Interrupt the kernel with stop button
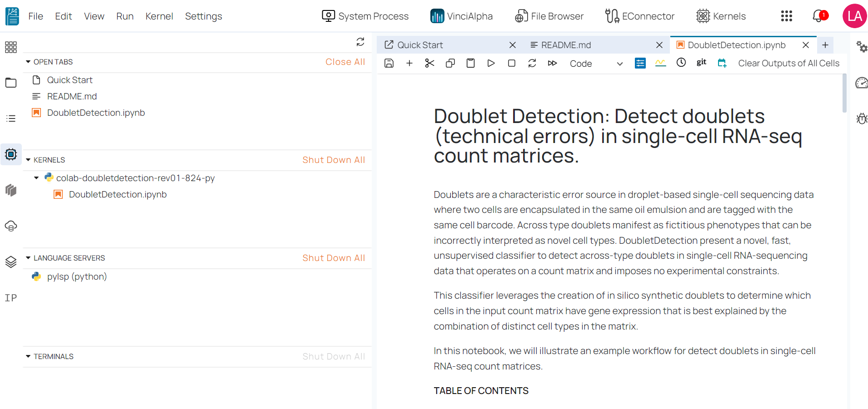Viewport: 868px width, 409px height. [x=512, y=63]
